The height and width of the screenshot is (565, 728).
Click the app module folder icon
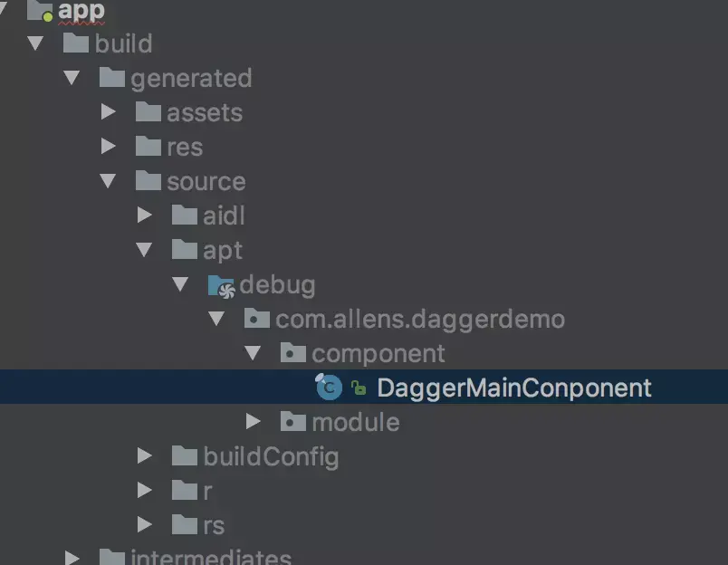coord(40,10)
